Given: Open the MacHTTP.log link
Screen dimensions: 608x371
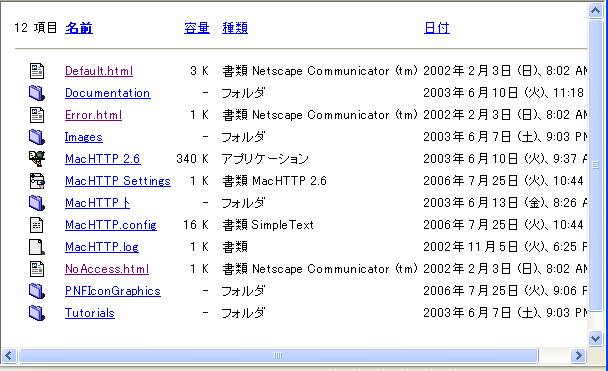Looking at the screenshot, I should 102,247.
